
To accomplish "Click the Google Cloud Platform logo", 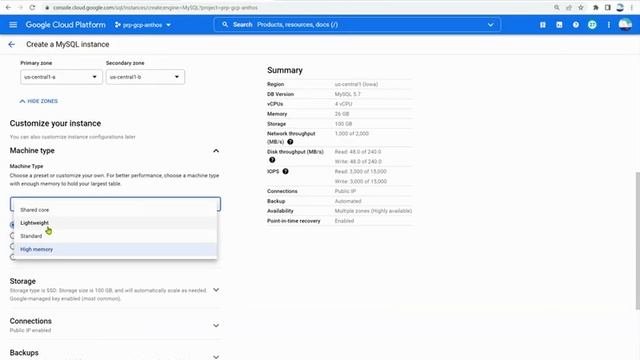I will point(65,25).
